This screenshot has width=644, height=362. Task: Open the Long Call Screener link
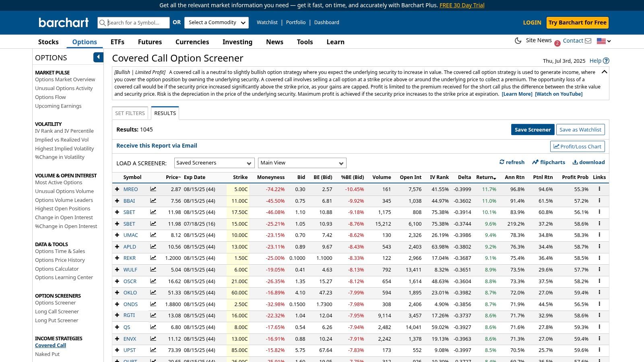coord(57,311)
